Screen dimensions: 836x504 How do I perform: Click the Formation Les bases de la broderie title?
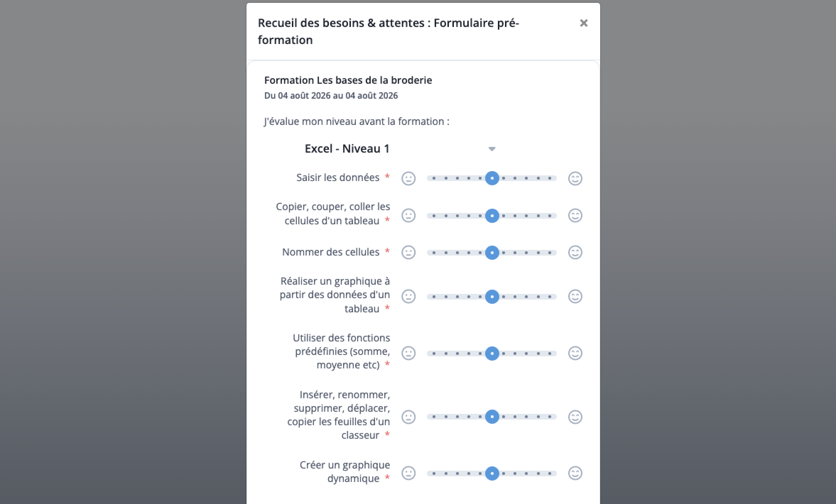click(348, 80)
